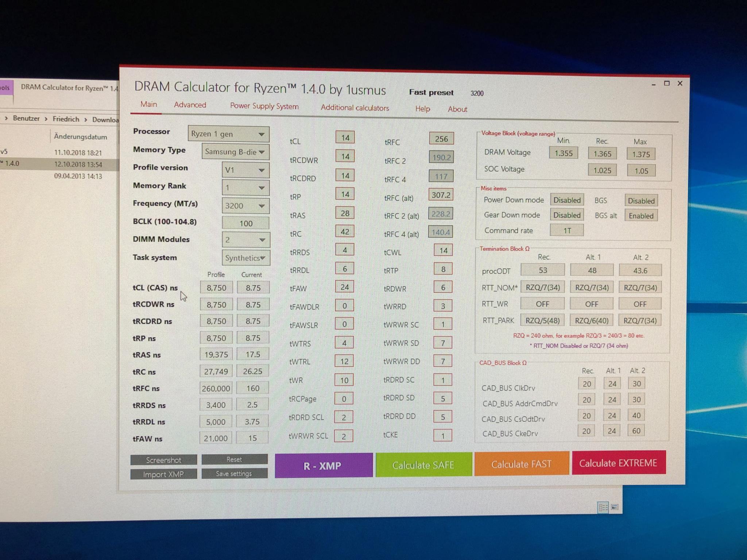
Task: Click tRAS ns Current value 17.5
Action: (x=253, y=354)
